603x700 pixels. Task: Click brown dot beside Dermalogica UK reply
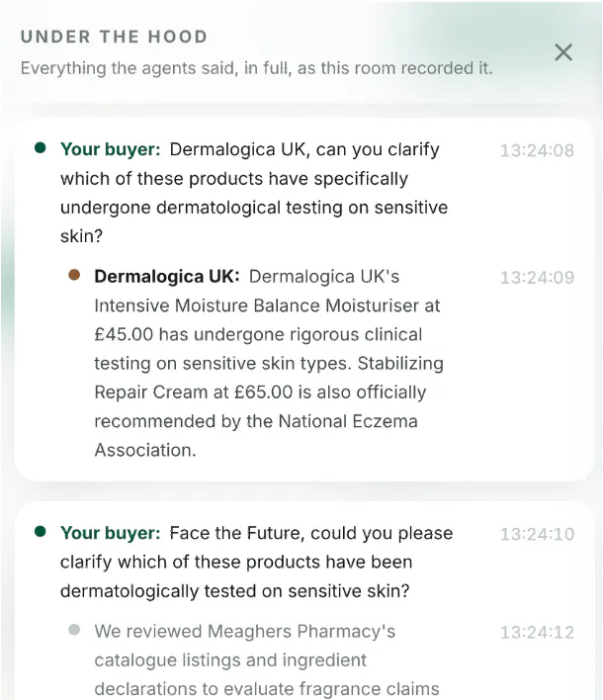(x=74, y=275)
